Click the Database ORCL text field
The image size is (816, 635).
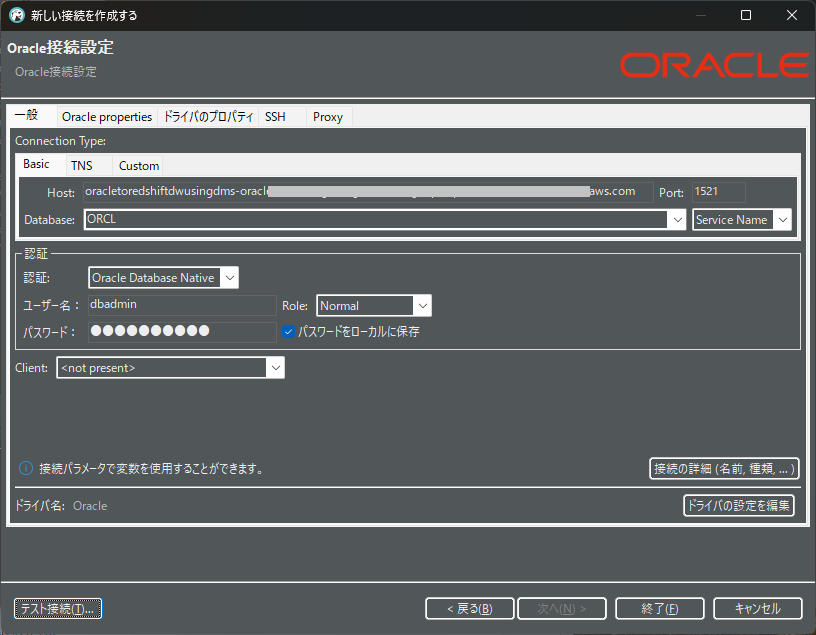tap(376, 220)
